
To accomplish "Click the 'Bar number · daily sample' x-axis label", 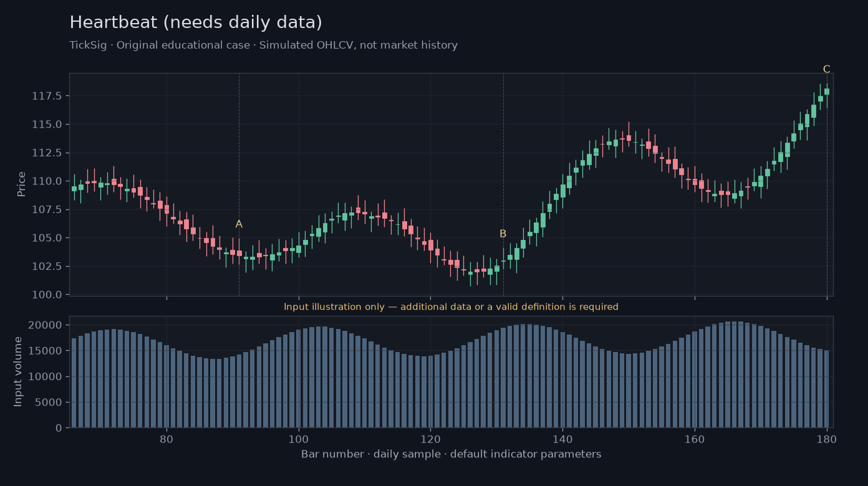I will tap(451, 454).
